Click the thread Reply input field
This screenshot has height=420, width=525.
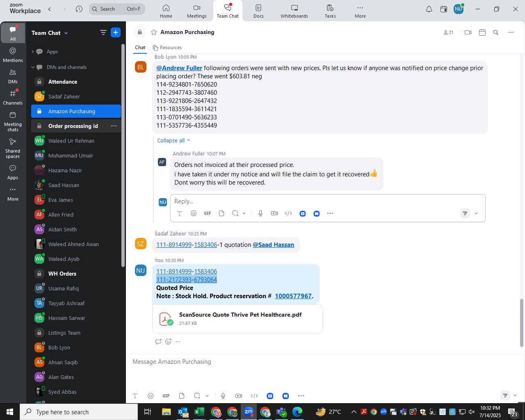(328, 201)
